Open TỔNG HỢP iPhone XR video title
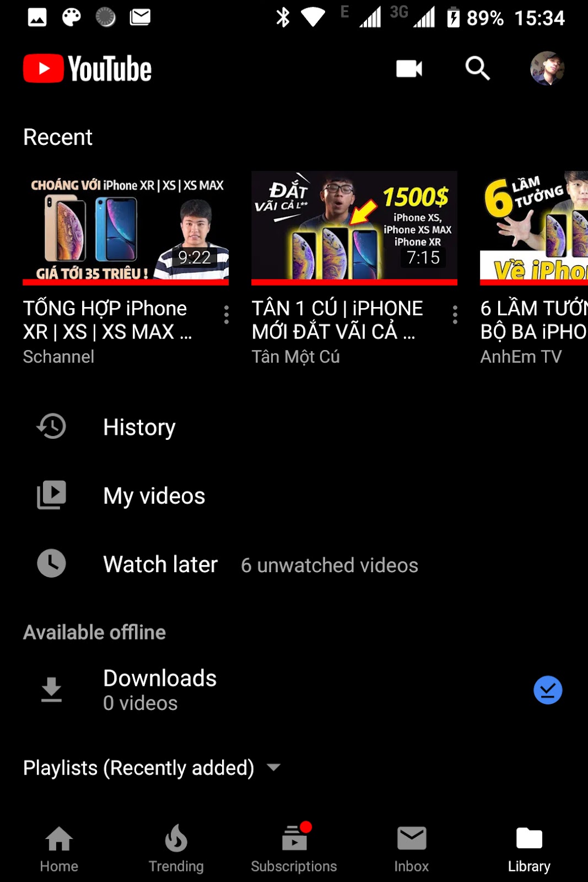Viewport: 588px width, 882px height. pyautogui.click(x=108, y=320)
